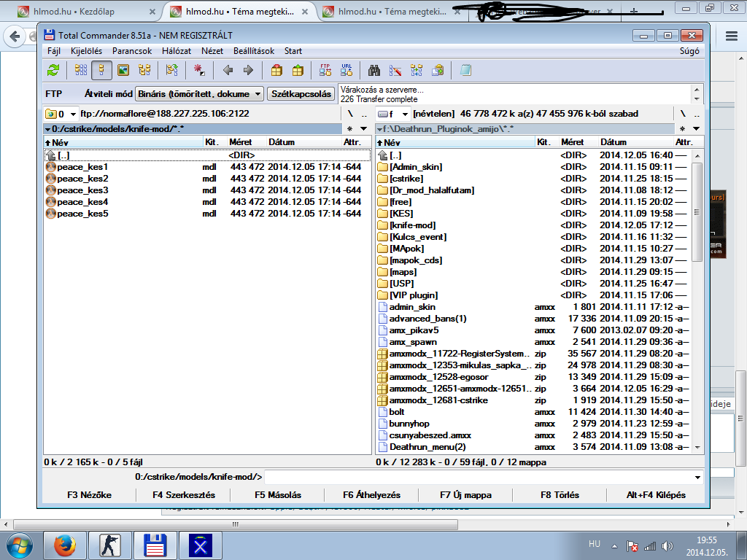Viewport: 747px width, 560px height.
Task: Open the multi-rename tool icon
Action: [395, 71]
